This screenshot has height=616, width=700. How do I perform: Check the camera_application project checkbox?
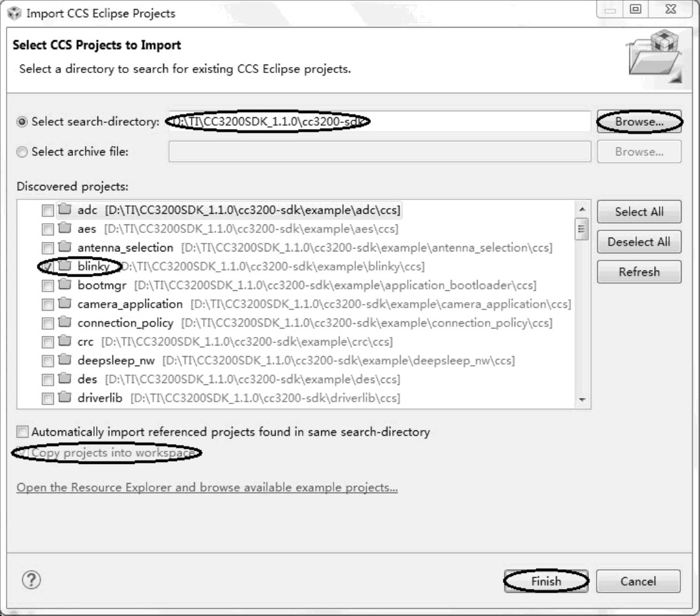click(x=48, y=304)
